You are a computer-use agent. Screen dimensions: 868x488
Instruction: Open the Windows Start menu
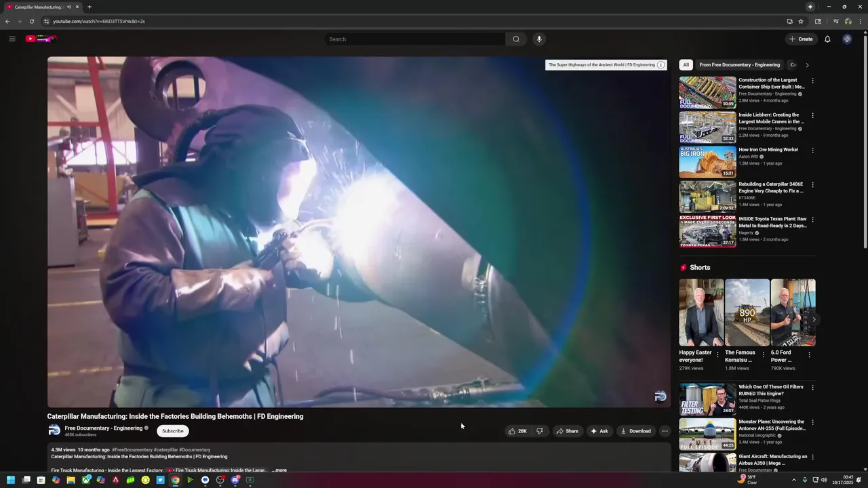click(x=11, y=480)
